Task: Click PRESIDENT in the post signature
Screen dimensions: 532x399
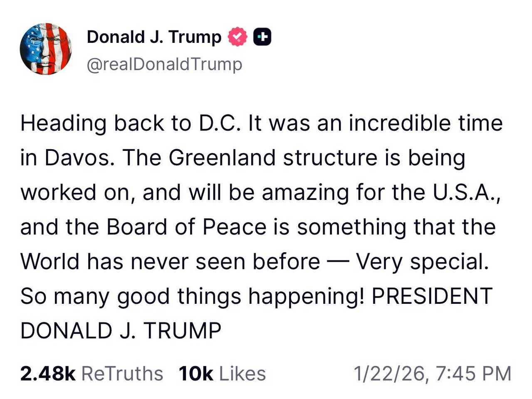Action: 432,296
